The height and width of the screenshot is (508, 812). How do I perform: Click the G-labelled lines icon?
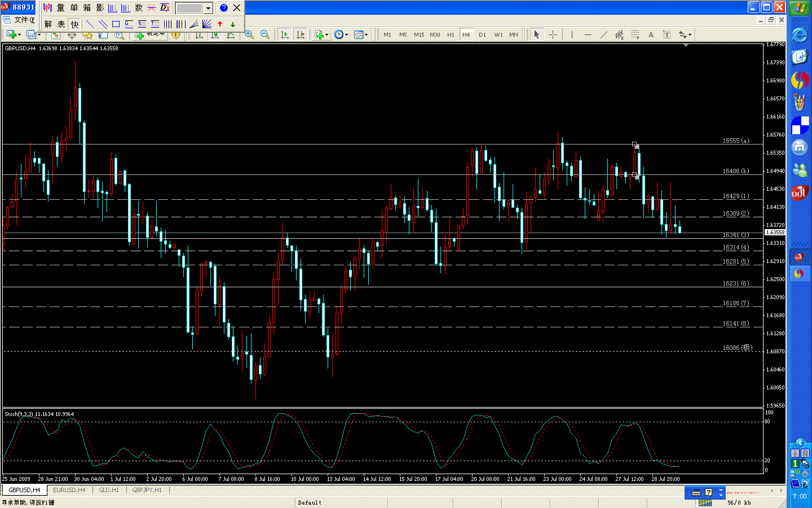click(x=129, y=24)
